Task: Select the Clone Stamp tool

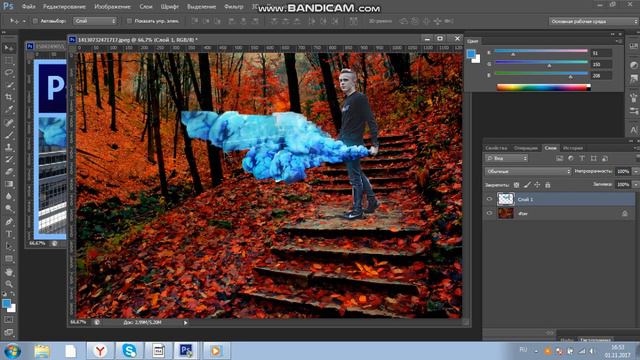Action: point(9,147)
